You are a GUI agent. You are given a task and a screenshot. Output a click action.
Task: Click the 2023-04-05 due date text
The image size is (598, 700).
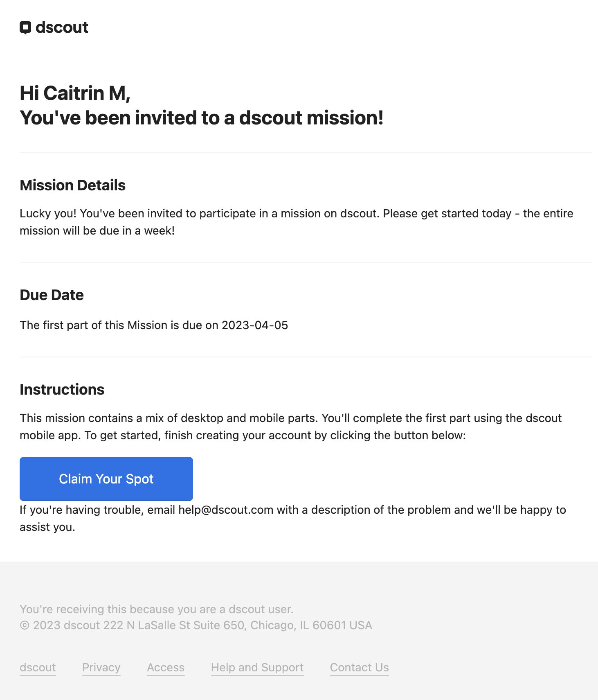(255, 325)
